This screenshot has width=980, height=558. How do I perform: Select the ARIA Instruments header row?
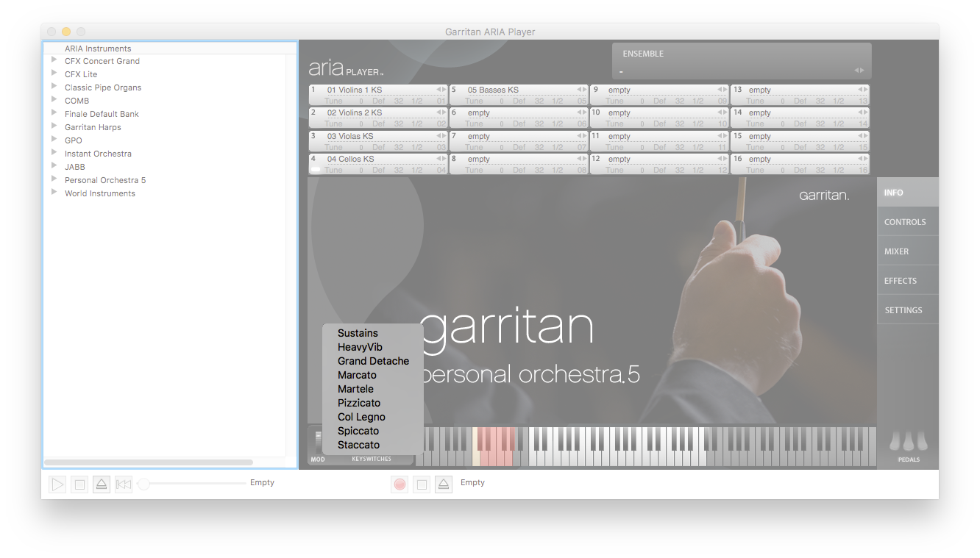click(x=170, y=49)
